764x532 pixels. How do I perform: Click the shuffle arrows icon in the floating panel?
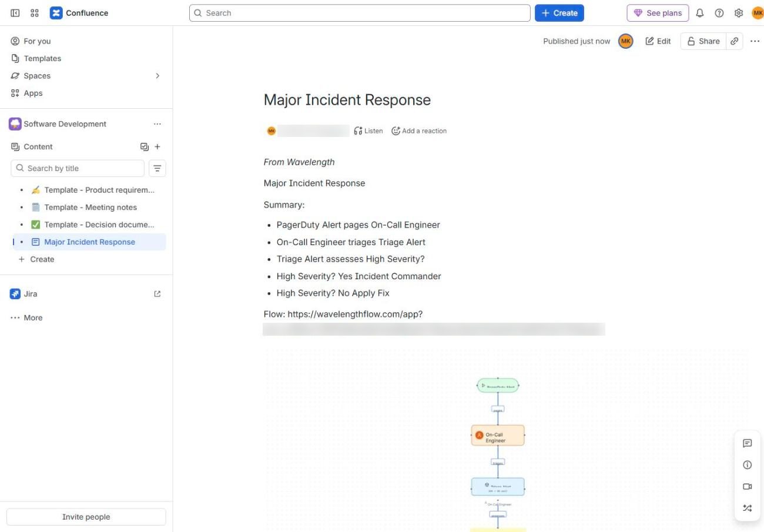pyautogui.click(x=747, y=508)
